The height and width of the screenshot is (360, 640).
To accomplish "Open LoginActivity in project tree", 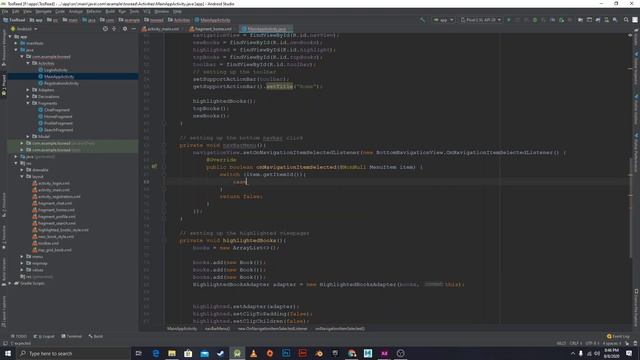I will pos(56,70).
